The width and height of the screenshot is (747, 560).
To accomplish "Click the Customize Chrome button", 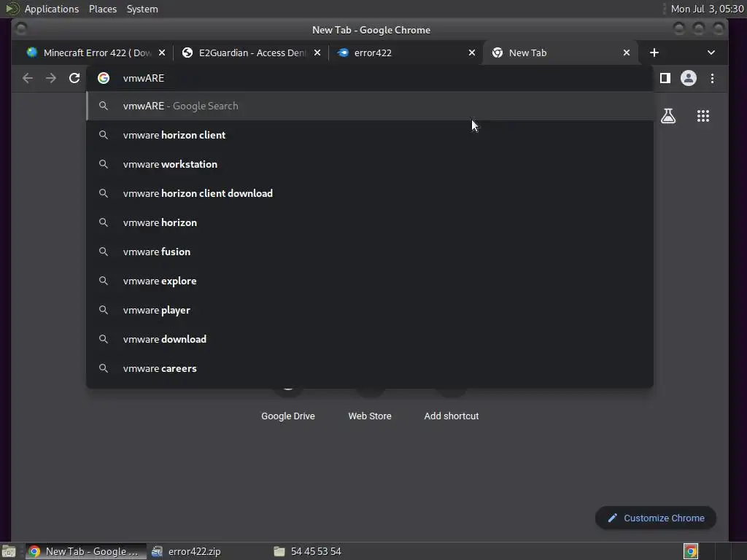I will 656,518.
